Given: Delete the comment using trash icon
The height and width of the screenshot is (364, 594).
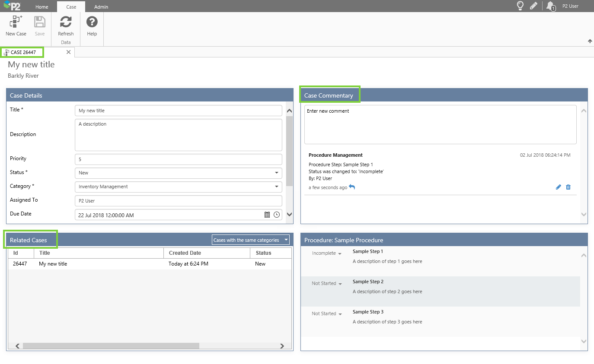Looking at the screenshot, I should (568, 187).
